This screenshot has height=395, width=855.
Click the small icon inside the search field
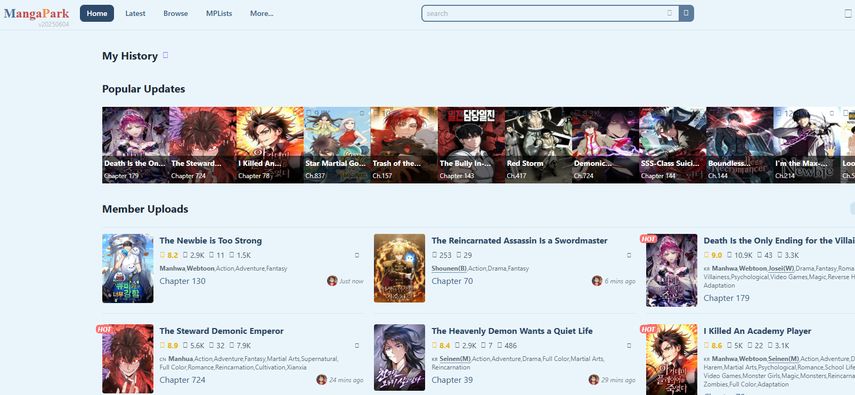point(670,13)
